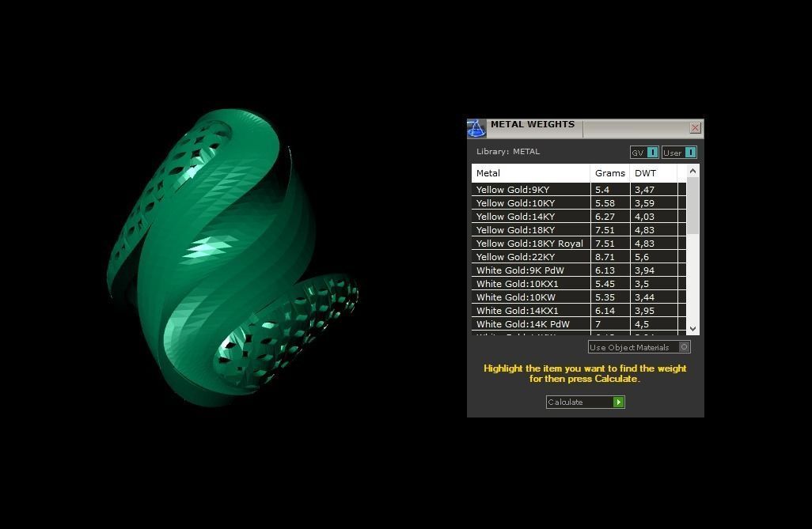Enable Use Object Materials option
This screenshot has height=529, width=812.
click(639, 347)
